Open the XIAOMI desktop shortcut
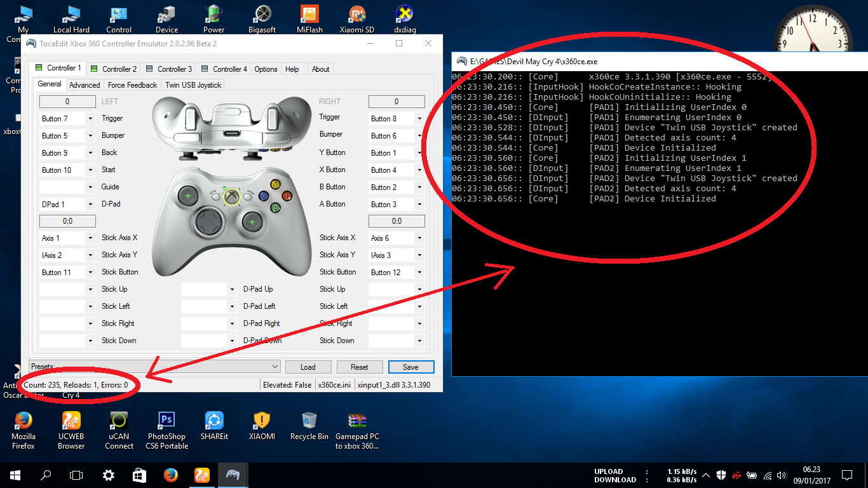The image size is (868, 488). 262,426
